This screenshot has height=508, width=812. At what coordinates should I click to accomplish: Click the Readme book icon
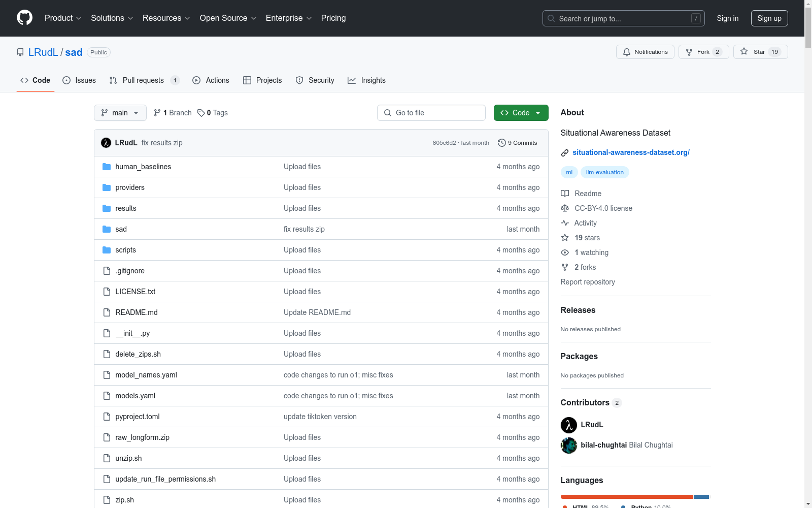(x=565, y=194)
